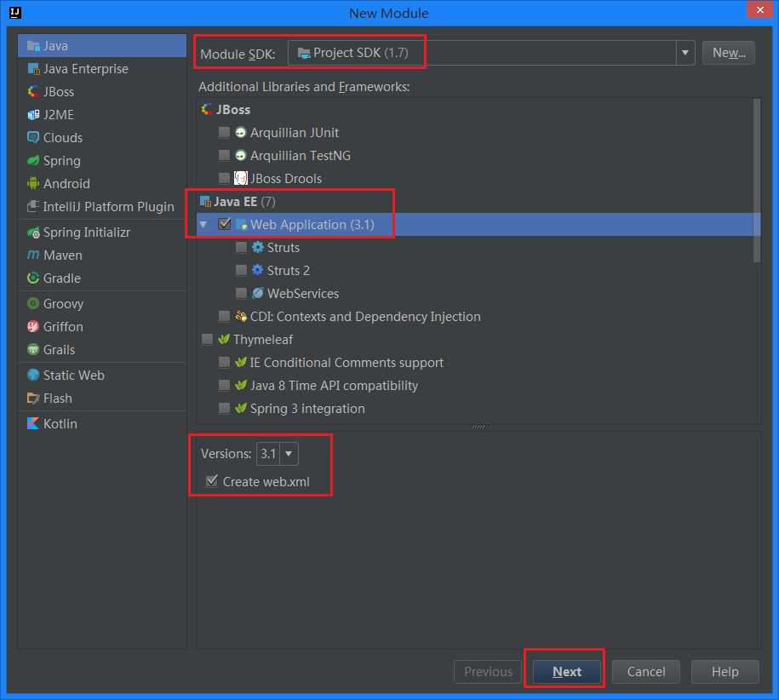Open Help for the New Module dialog
The height and width of the screenshot is (700, 779).
(725, 672)
